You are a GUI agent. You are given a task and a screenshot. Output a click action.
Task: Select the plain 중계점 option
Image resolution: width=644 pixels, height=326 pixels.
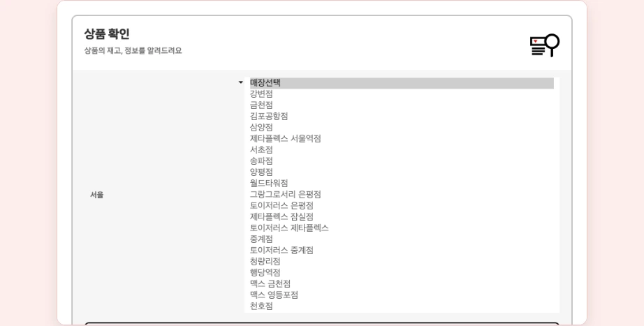[x=402, y=239]
